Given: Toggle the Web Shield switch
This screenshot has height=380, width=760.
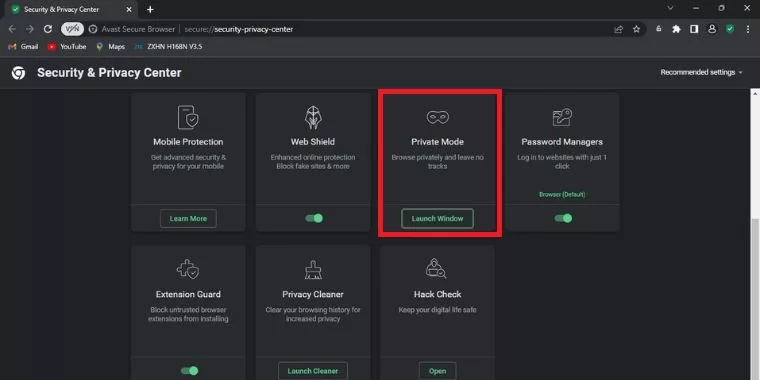Looking at the screenshot, I should 314,219.
